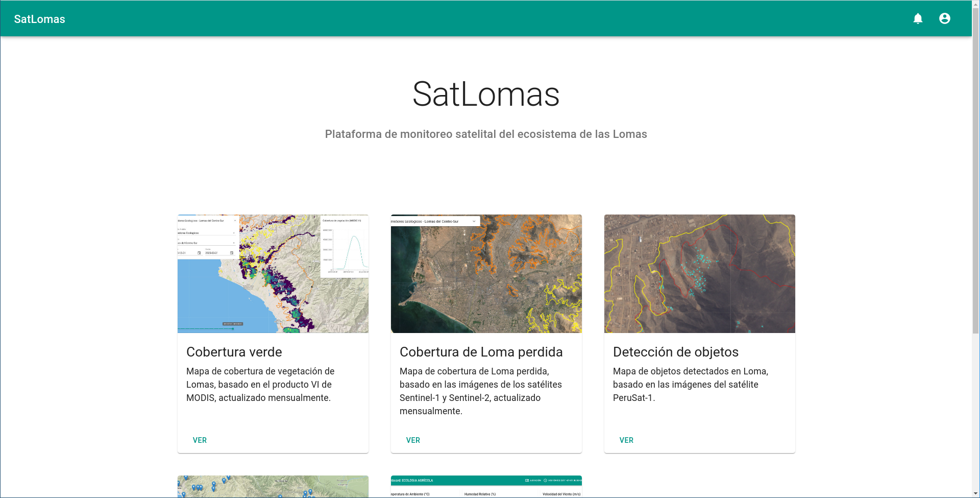Open the user account icon
980x498 pixels.
pyautogui.click(x=945, y=18)
